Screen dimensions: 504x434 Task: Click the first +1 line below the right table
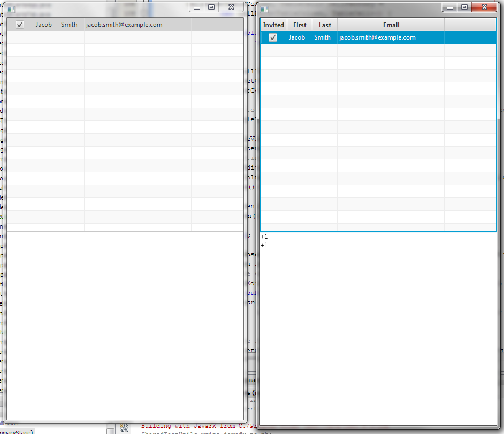(264, 237)
